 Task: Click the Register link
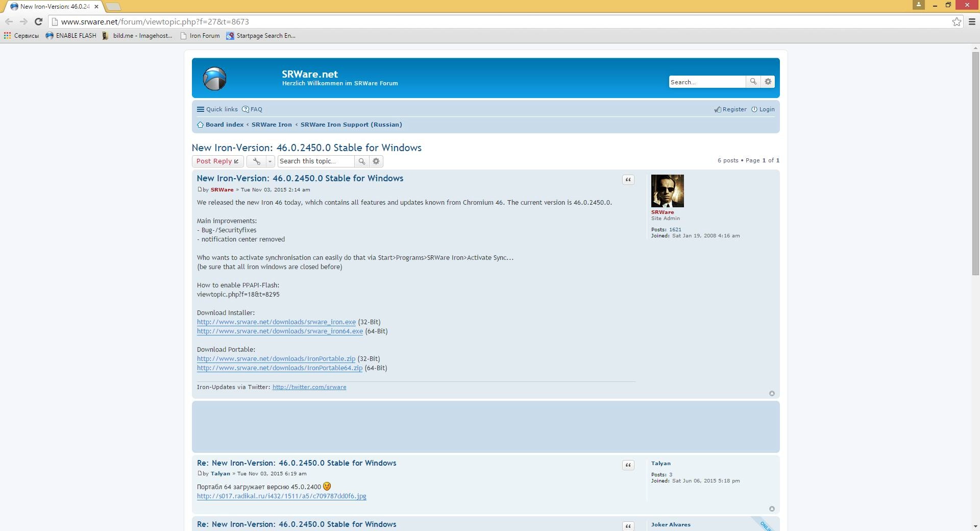[730, 109]
